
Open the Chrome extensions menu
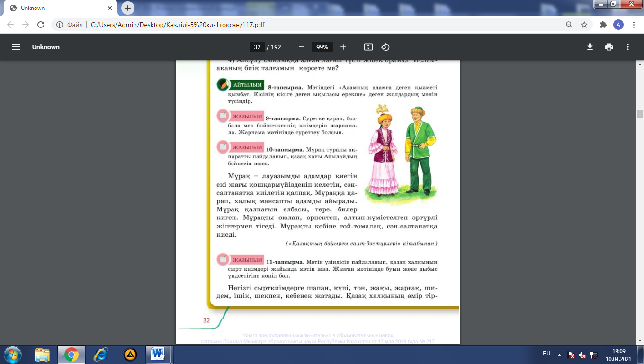[603, 25]
